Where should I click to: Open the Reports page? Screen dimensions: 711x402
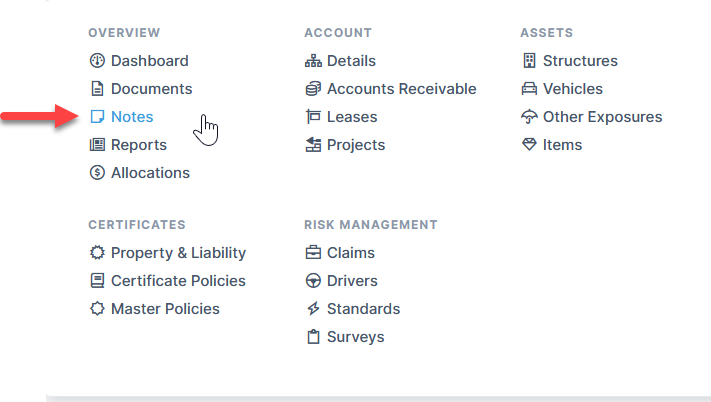(138, 145)
